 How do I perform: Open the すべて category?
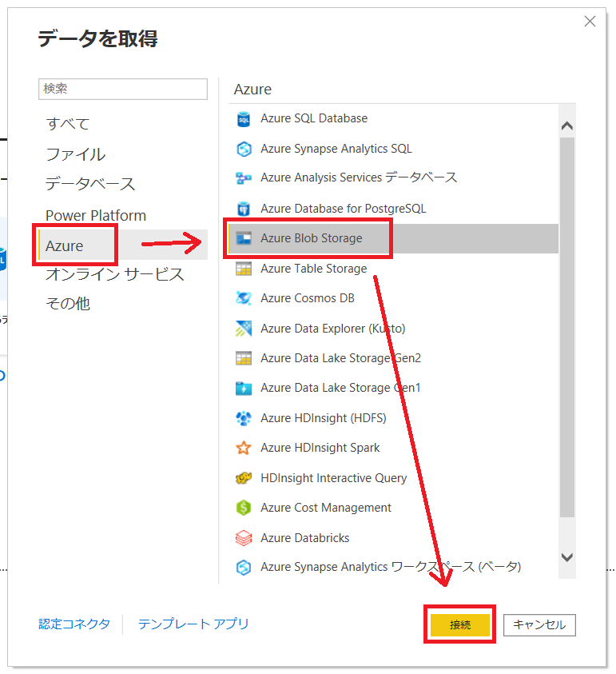[x=68, y=124]
